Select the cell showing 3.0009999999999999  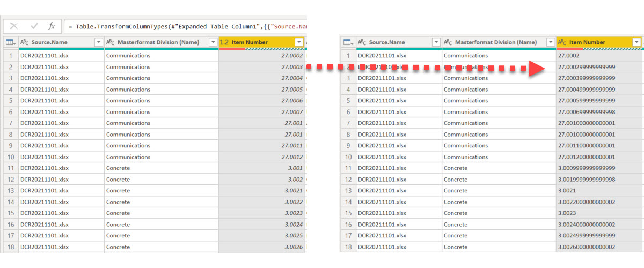point(599,168)
